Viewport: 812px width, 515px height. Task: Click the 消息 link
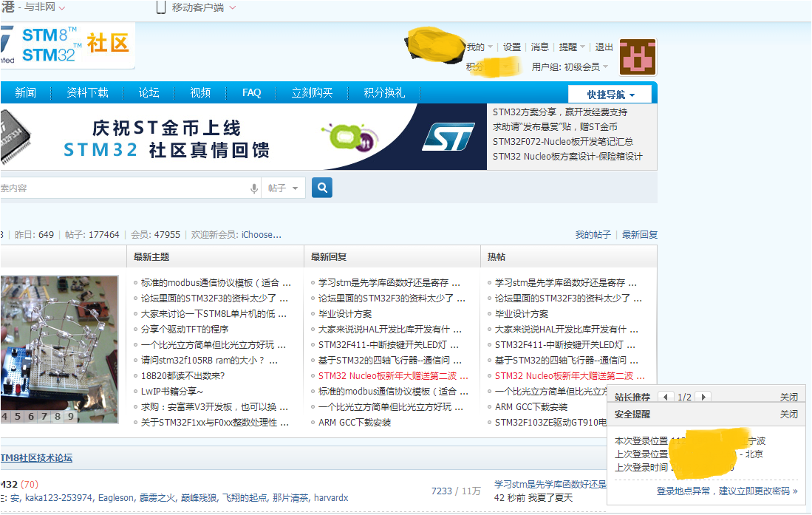tap(539, 47)
